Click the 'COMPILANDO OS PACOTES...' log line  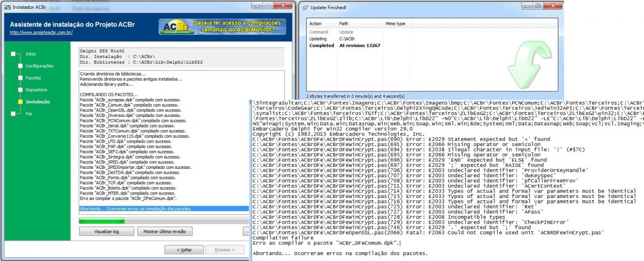(109, 95)
